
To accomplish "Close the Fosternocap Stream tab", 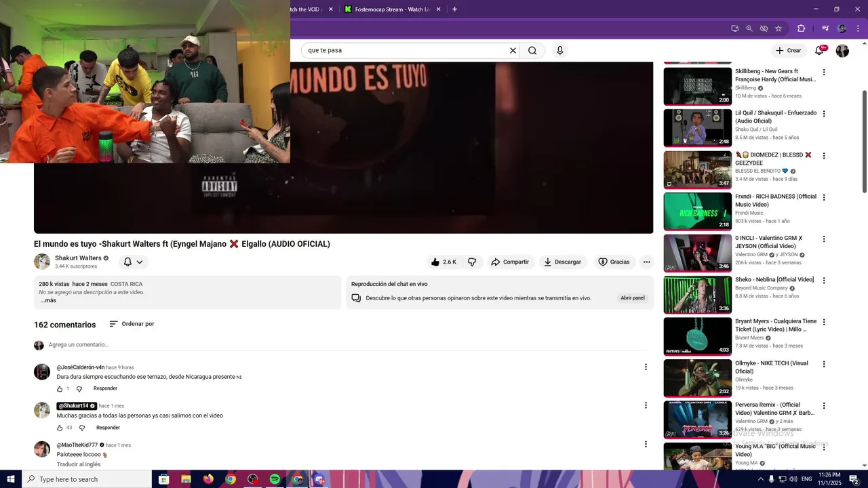I will [439, 9].
